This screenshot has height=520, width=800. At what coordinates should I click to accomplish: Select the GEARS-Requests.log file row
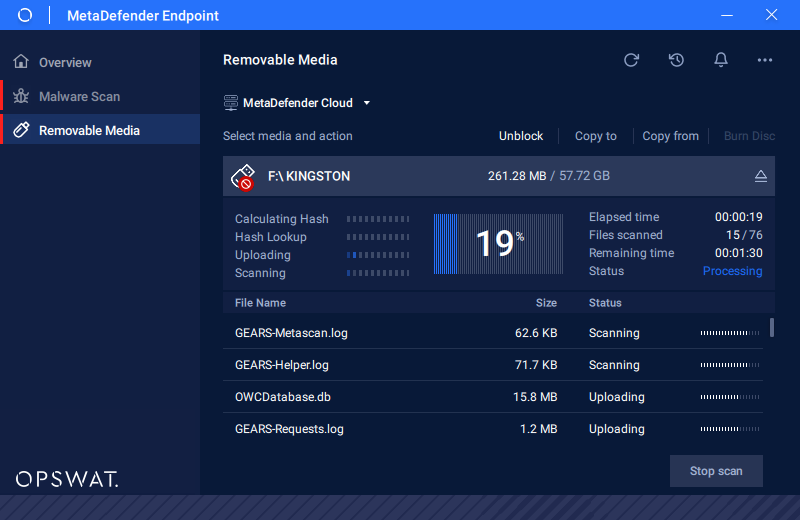click(493, 429)
